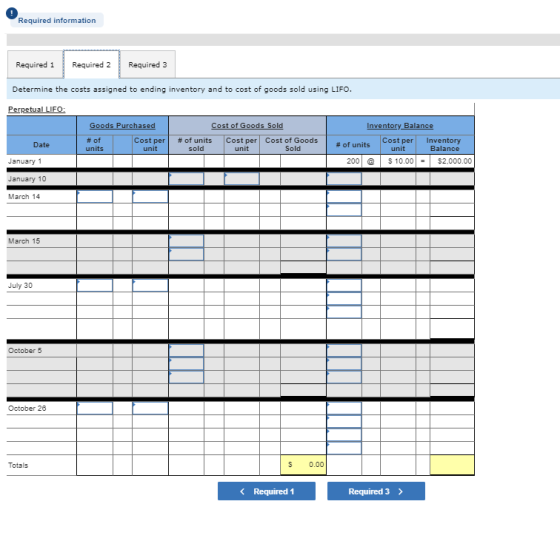
Task: Click the $2,000.00 inventory balance value
Action: click(455, 161)
